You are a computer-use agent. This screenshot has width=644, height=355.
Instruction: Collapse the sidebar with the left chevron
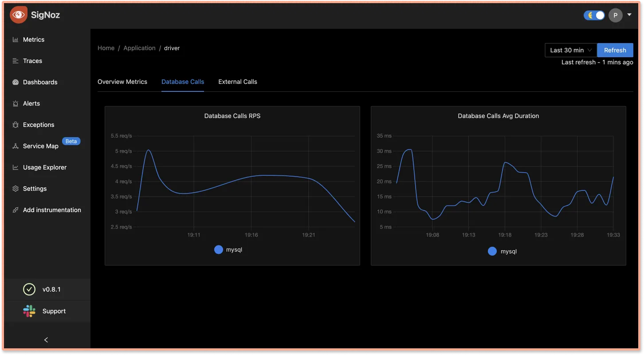(x=46, y=340)
